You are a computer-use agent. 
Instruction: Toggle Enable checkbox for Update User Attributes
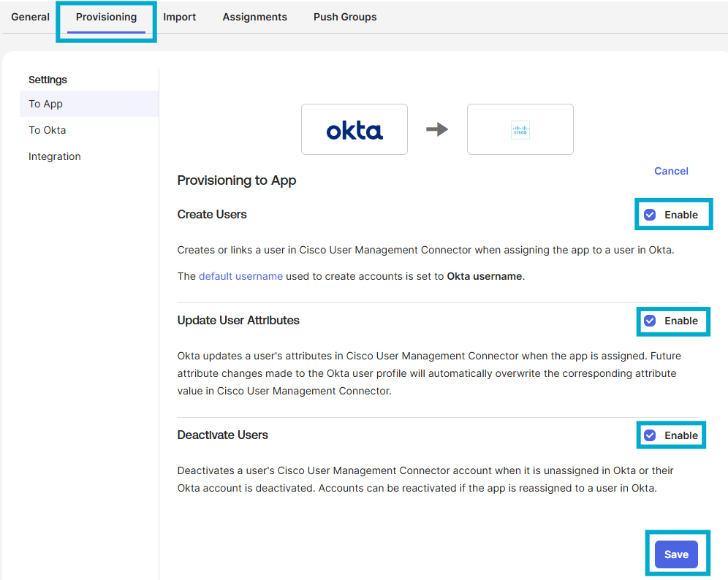coord(650,321)
